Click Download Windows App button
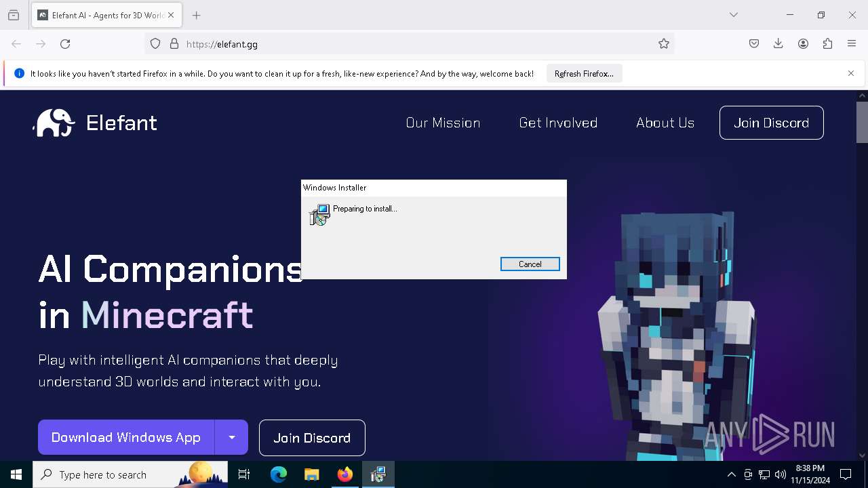This screenshot has width=868, height=488. coord(126,437)
